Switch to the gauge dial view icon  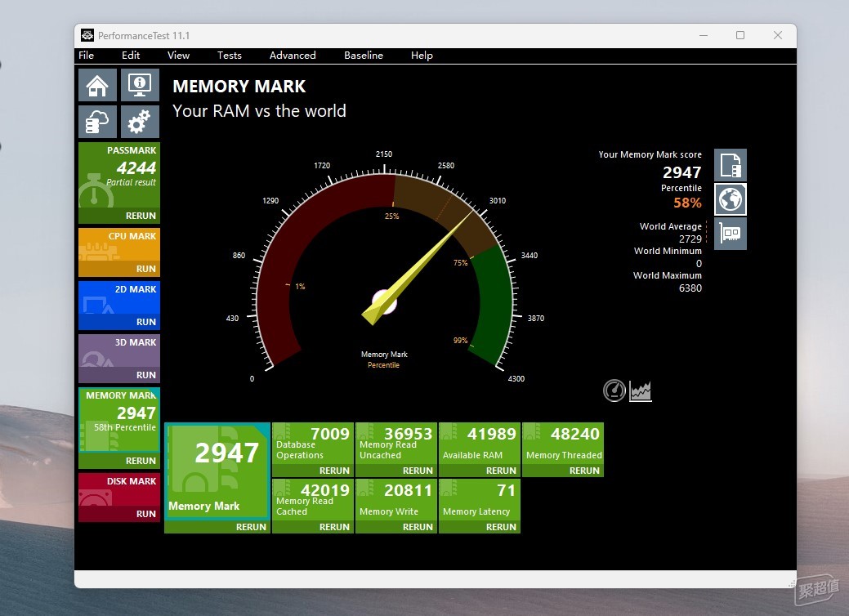(614, 391)
